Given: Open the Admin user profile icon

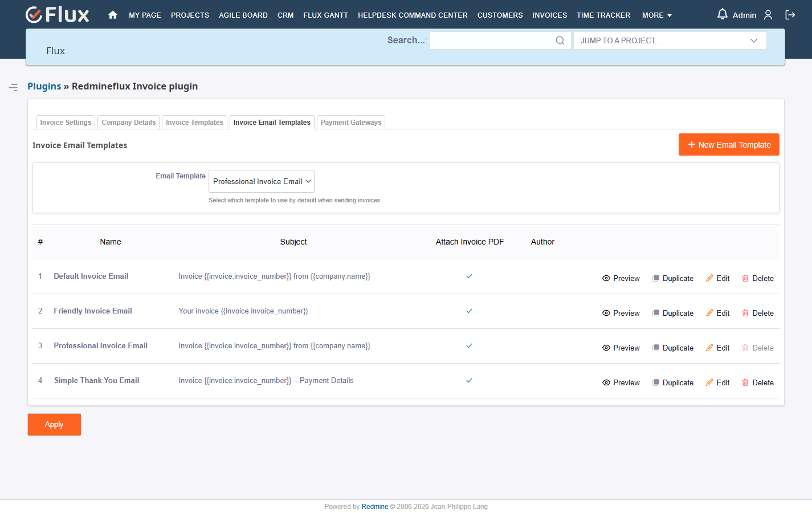Looking at the screenshot, I should pos(768,15).
